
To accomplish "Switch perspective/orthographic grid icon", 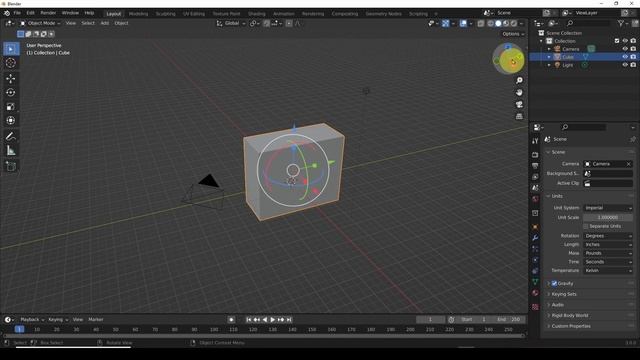I will (x=519, y=116).
